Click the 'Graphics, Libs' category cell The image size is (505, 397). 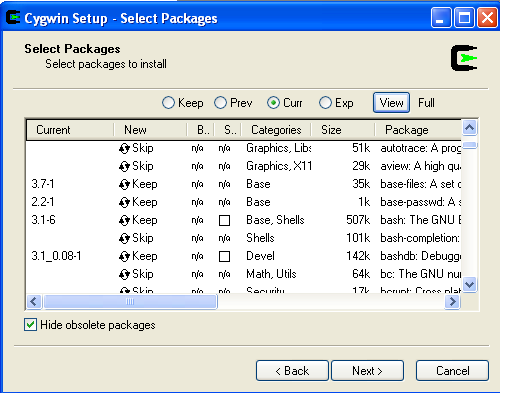(x=279, y=148)
